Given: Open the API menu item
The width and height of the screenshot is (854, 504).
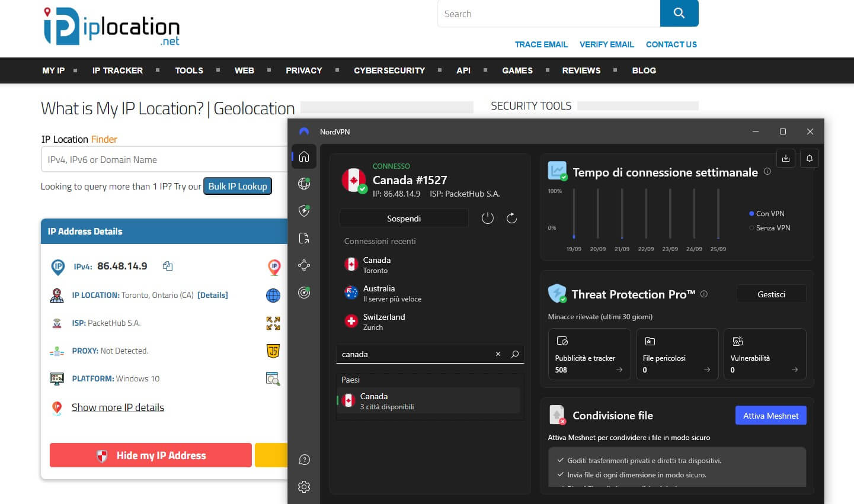Looking at the screenshot, I should [463, 70].
